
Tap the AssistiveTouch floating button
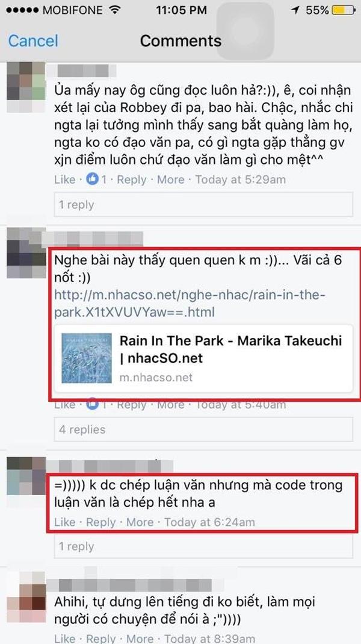pyautogui.click(x=245, y=31)
